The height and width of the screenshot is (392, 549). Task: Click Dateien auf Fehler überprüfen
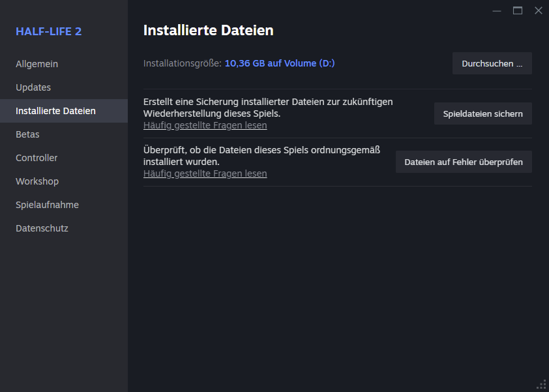(x=463, y=162)
